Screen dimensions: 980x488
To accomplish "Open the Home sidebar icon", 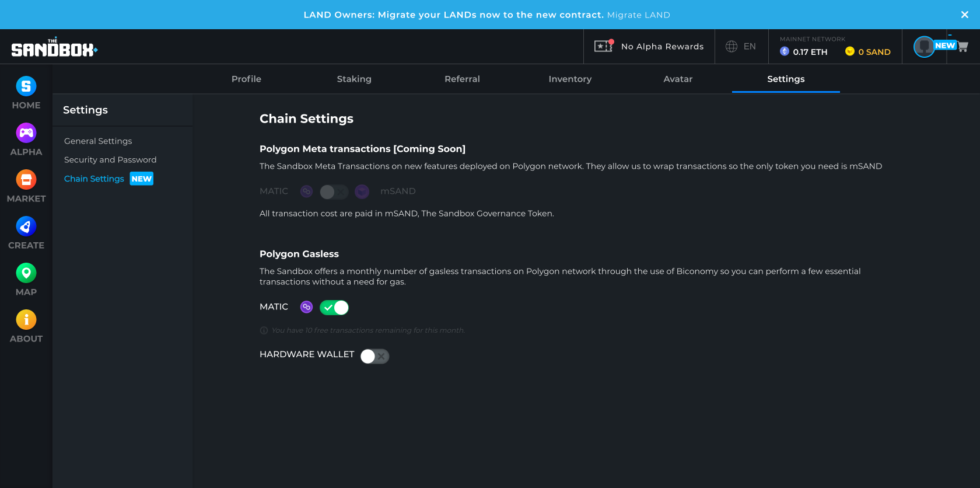I will 26,86.
